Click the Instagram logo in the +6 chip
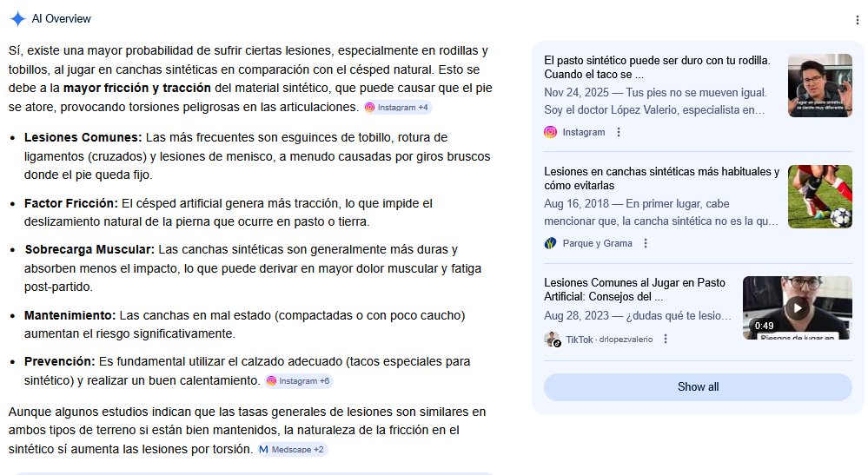 click(271, 381)
